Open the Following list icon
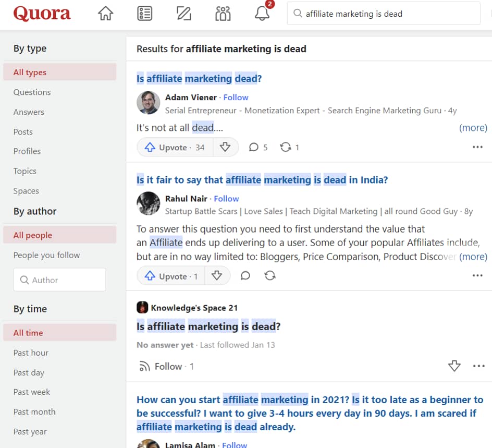Screen dimensions: 492x448 (x=145, y=14)
